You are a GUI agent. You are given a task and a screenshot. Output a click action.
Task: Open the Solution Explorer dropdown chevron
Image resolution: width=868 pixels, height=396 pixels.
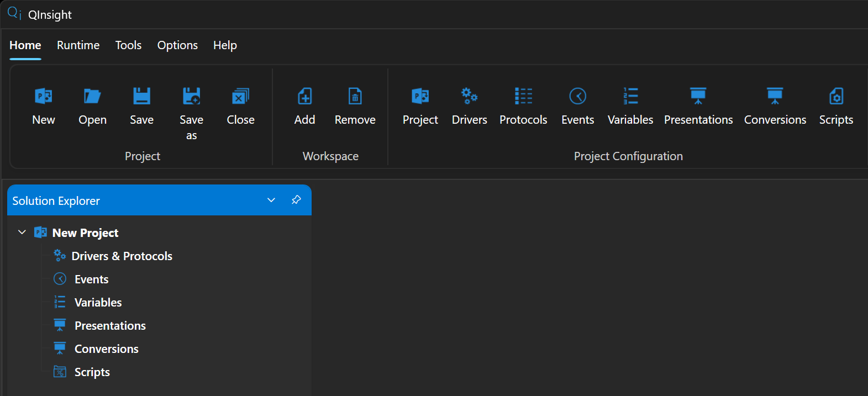point(271,200)
